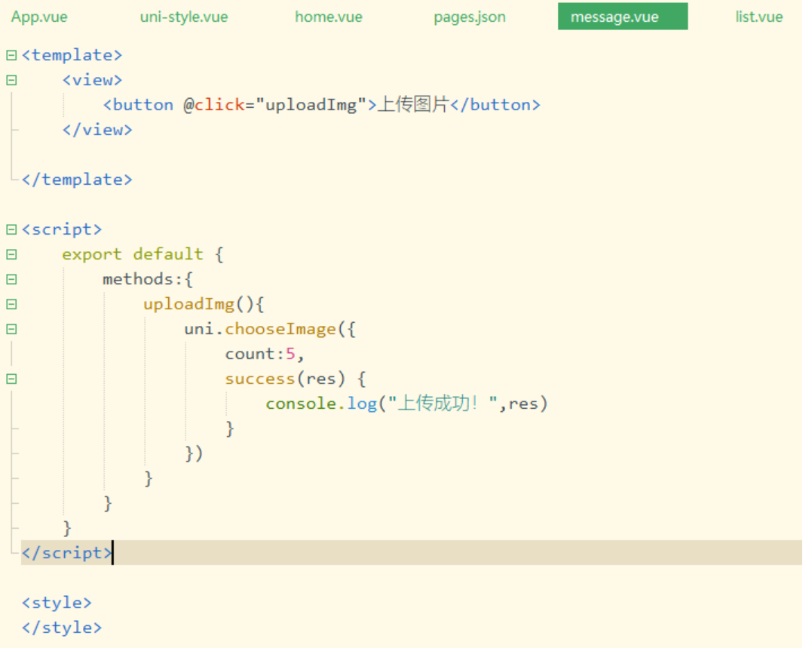Fold the uni.chooseImage({ call
Screen dimensions: 812x648
[11, 329]
